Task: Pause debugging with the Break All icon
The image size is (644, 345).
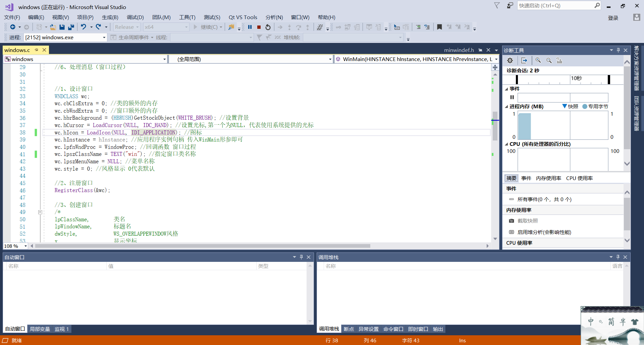Action: 250,27
